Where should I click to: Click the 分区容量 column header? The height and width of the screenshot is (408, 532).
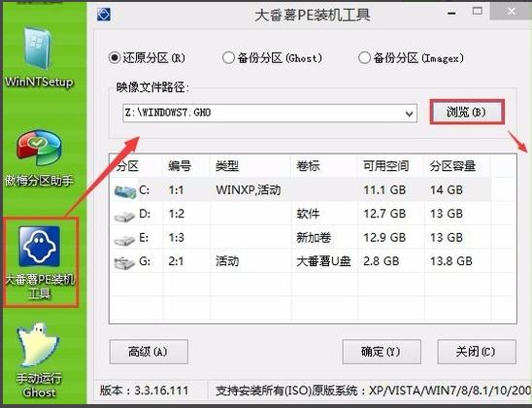tap(452, 166)
